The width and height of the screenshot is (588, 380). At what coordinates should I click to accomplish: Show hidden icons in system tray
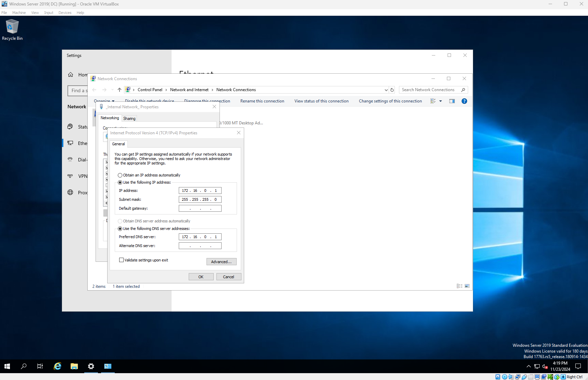tap(529, 366)
